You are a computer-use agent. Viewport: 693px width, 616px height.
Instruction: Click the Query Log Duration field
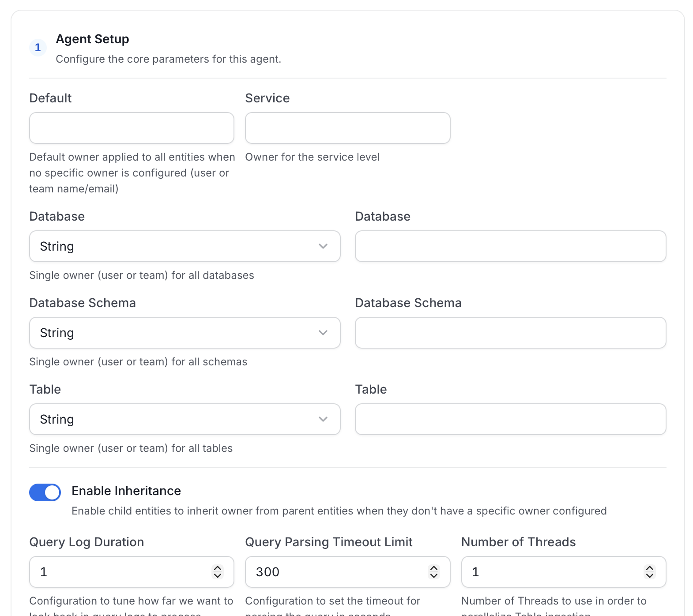[x=132, y=572]
